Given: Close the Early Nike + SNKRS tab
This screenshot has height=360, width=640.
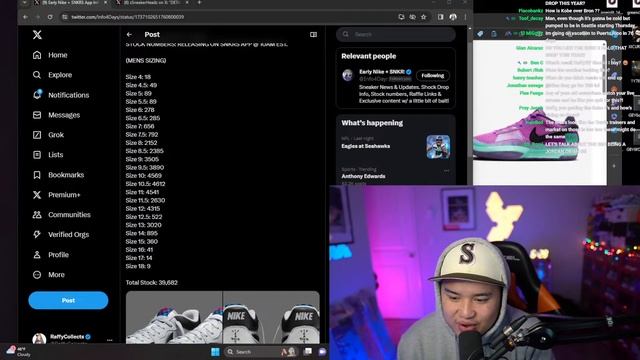Looking at the screenshot, I should click(105, 2).
